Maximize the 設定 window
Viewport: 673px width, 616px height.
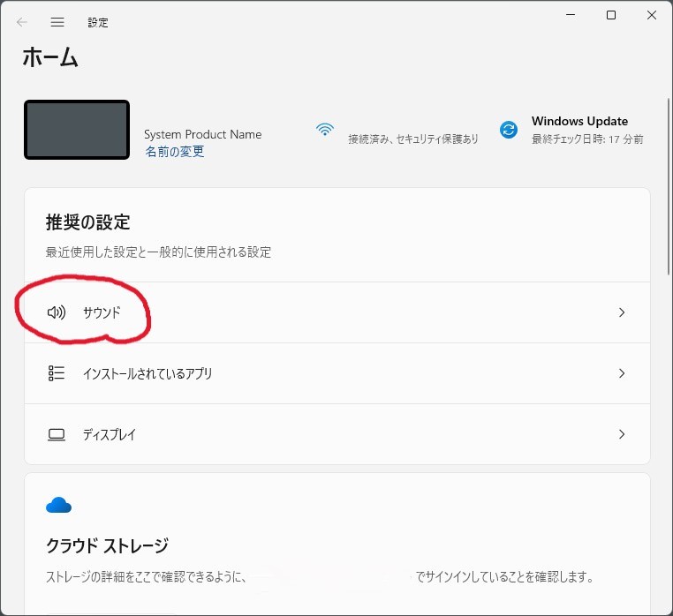611,15
